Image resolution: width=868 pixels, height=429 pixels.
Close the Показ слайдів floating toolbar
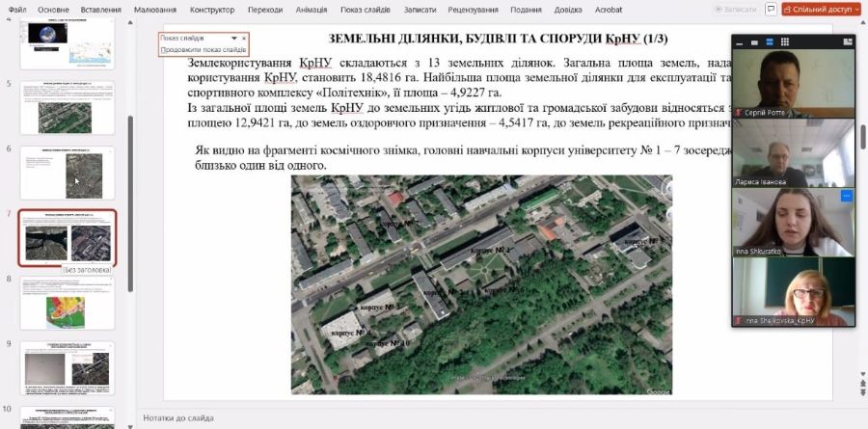(x=244, y=39)
